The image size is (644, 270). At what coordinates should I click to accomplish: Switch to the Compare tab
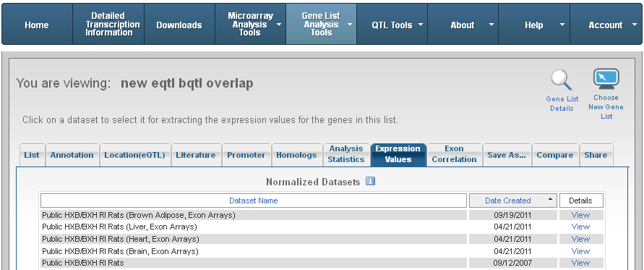pyautogui.click(x=555, y=155)
